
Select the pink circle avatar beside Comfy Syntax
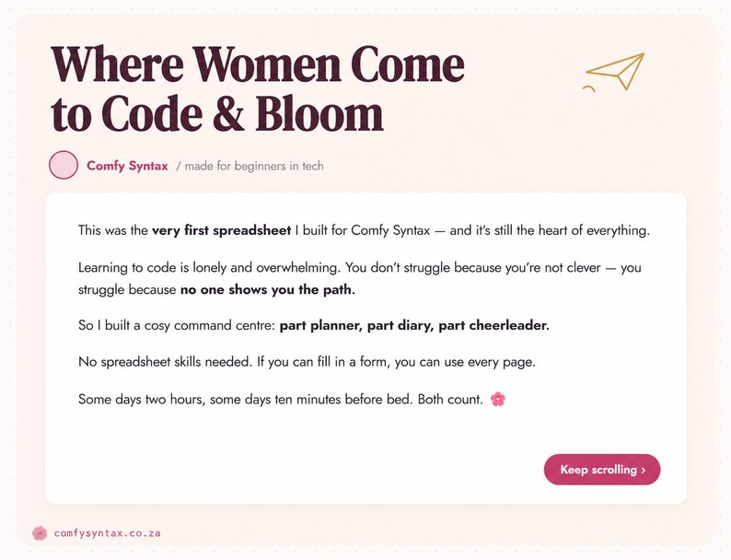pos(64,165)
